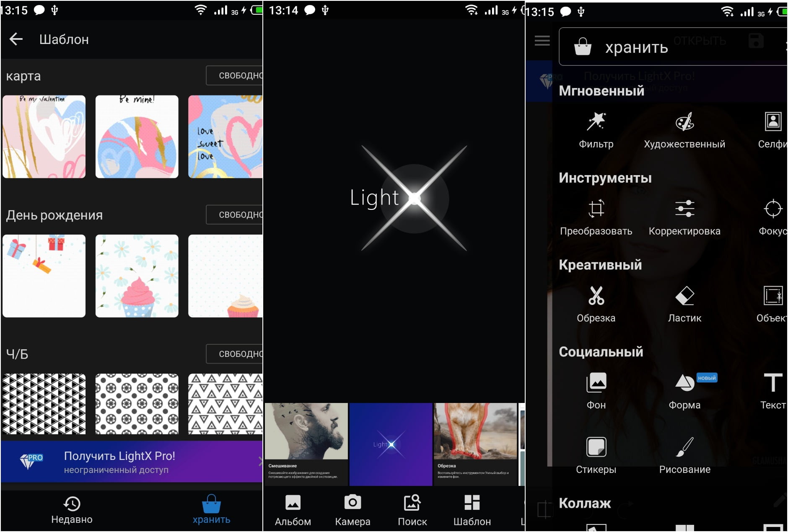Click the Коллаж section heading
This screenshot has height=532, width=788.
(x=585, y=503)
